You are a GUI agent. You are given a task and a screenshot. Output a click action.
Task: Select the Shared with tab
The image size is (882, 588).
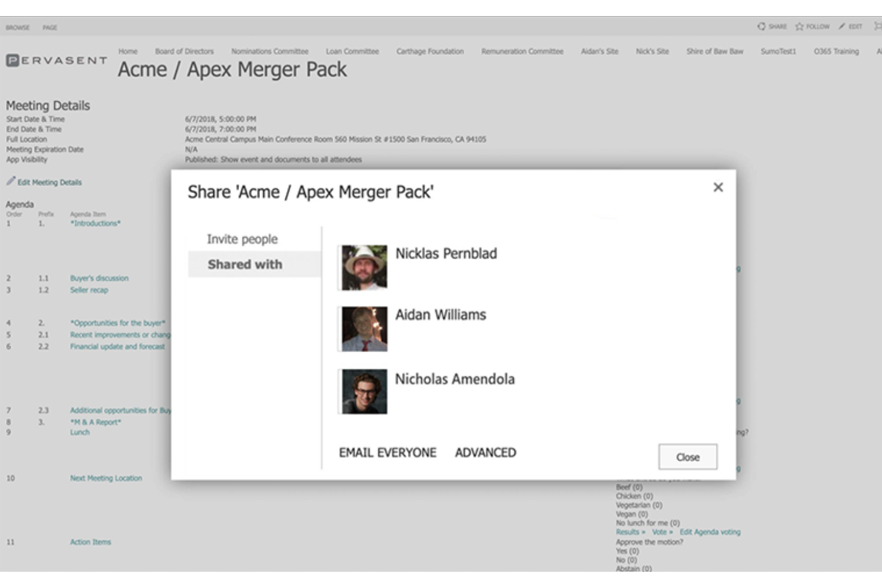[x=245, y=265]
